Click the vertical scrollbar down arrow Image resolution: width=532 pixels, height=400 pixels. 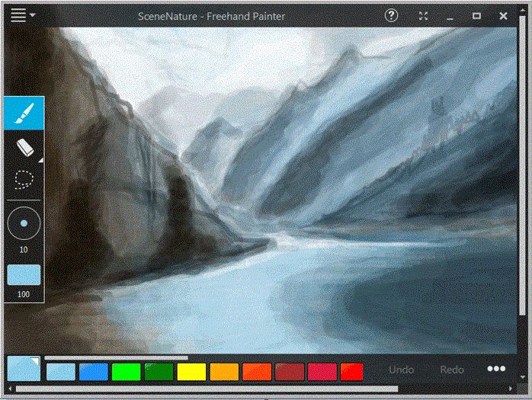tap(523, 377)
